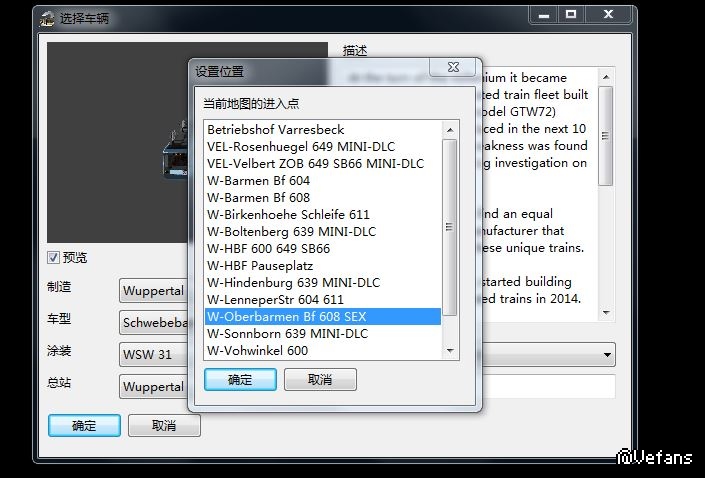
Task: Click the description box scroll up arrow
Action: pyautogui.click(x=606, y=77)
